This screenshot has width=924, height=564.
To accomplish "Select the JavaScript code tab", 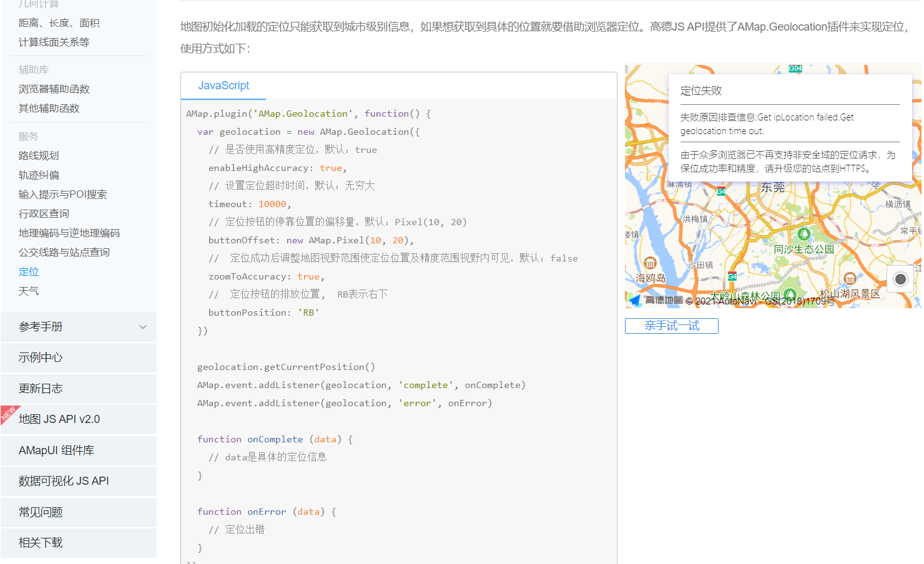I will (x=223, y=85).
